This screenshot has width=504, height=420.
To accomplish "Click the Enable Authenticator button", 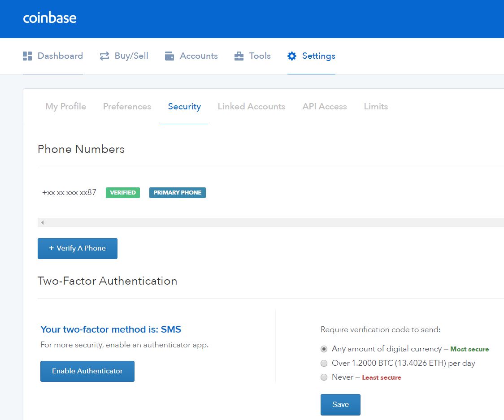I will tap(87, 371).
